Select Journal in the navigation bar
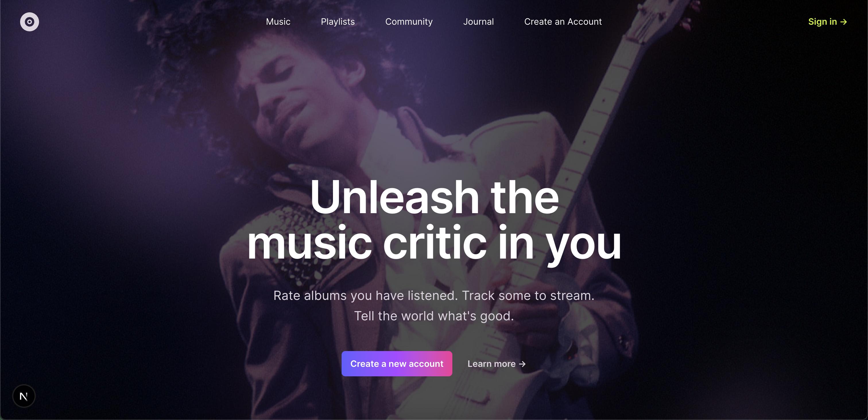The height and width of the screenshot is (420, 868). pos(478,22)
